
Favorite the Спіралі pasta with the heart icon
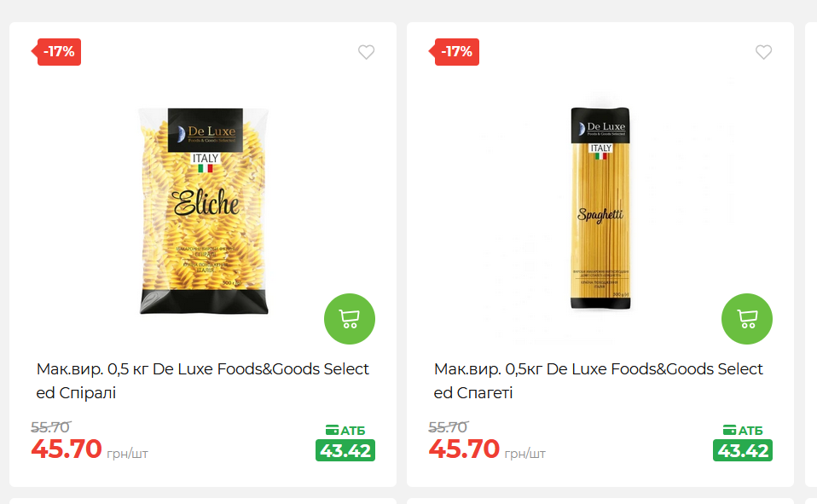point(367,52)
